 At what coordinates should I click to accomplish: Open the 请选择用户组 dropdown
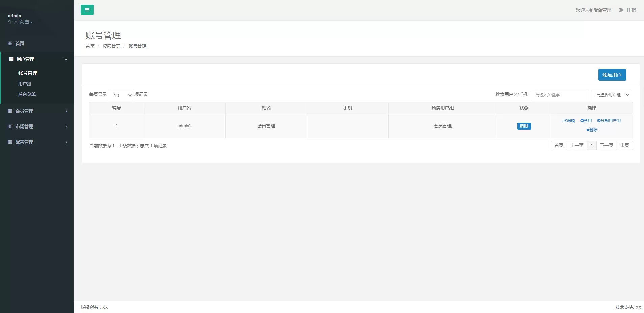[x=611, y=95]
